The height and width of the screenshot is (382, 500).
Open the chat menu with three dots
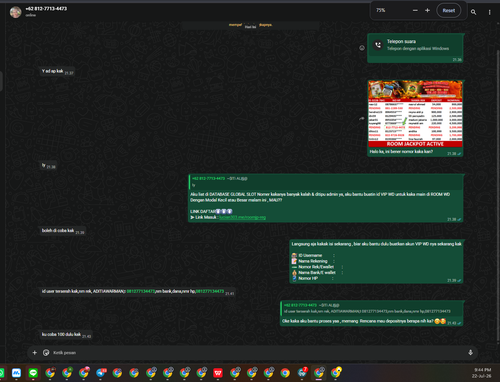(x=489, y=12)
